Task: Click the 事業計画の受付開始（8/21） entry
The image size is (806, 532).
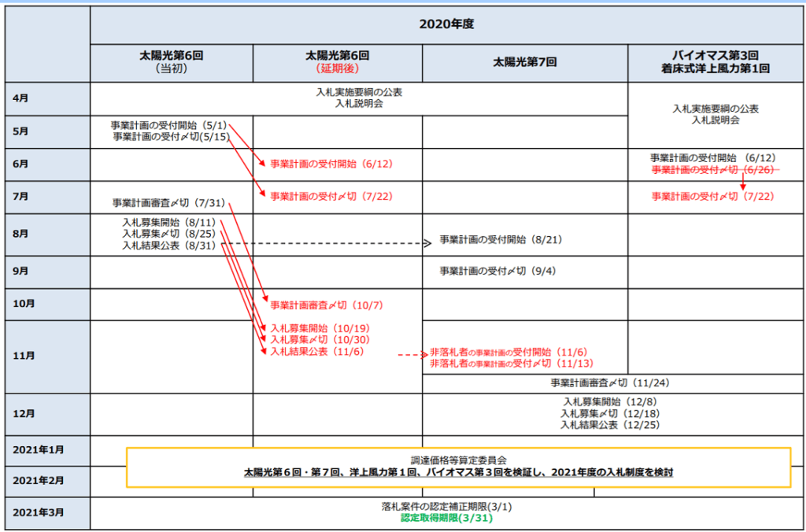Action: point(501,239)
